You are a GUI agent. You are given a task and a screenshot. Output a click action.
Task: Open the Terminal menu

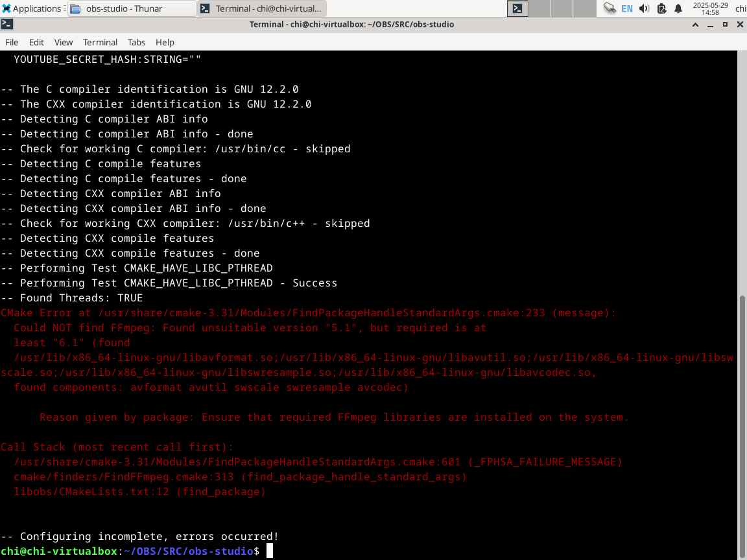pyautogui.click(x=100, y=42)
